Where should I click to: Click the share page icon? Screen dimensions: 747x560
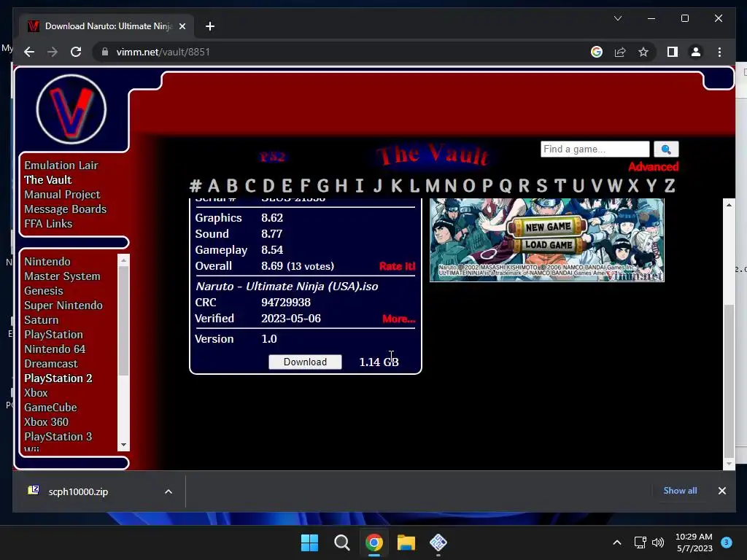point(620,52)
